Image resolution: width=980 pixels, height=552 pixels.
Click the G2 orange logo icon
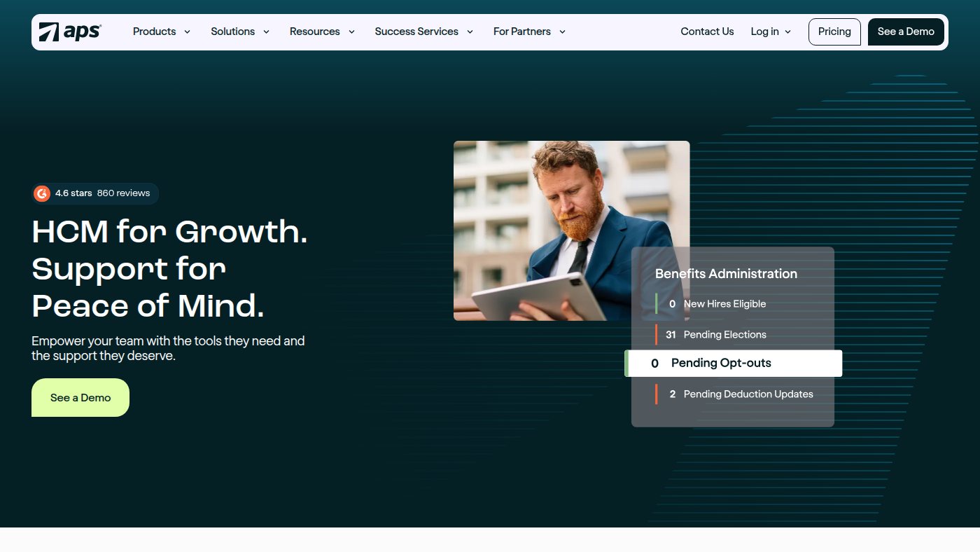(x=42, y=193)
